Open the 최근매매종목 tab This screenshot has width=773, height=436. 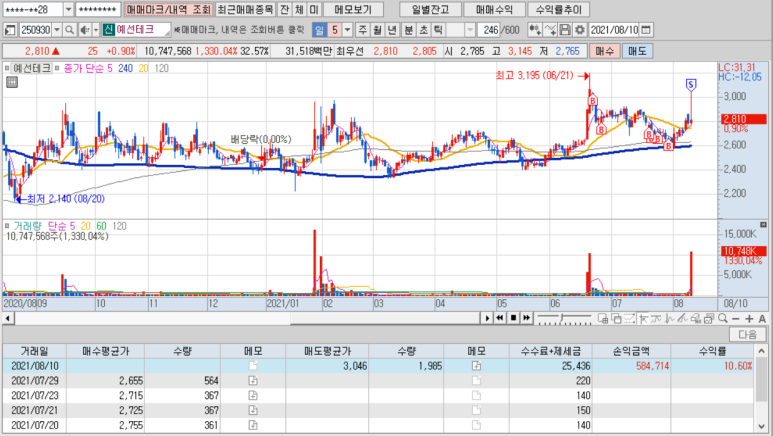point(245,9)
